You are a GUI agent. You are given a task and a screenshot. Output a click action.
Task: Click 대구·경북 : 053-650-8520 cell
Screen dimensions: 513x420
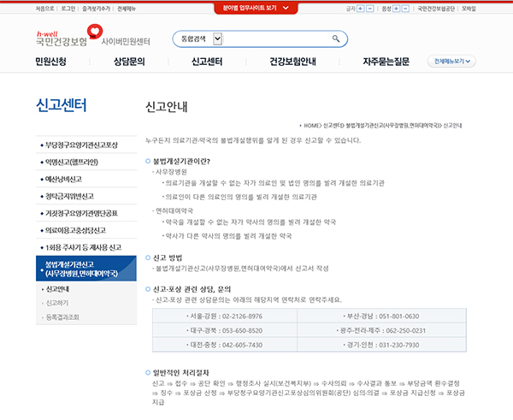click(x=225, y=330)
